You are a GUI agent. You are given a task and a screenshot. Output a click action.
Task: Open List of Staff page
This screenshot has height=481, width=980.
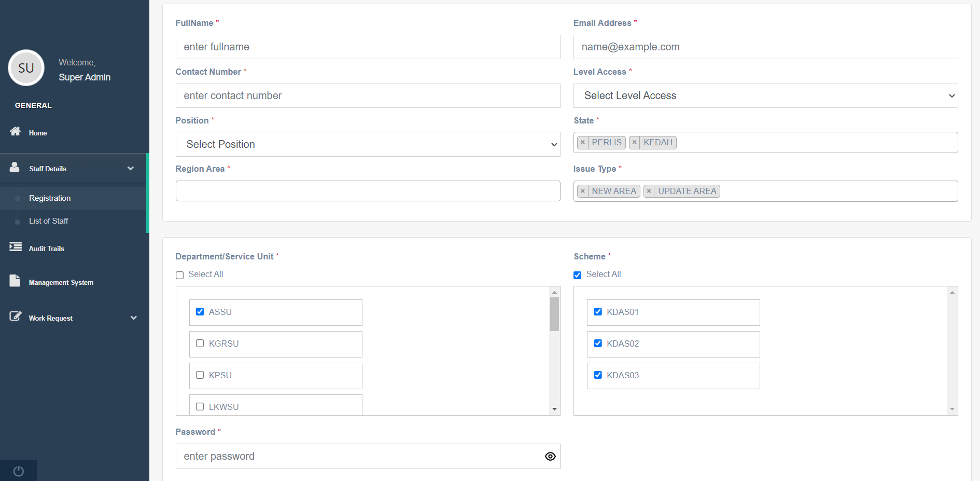49,221
